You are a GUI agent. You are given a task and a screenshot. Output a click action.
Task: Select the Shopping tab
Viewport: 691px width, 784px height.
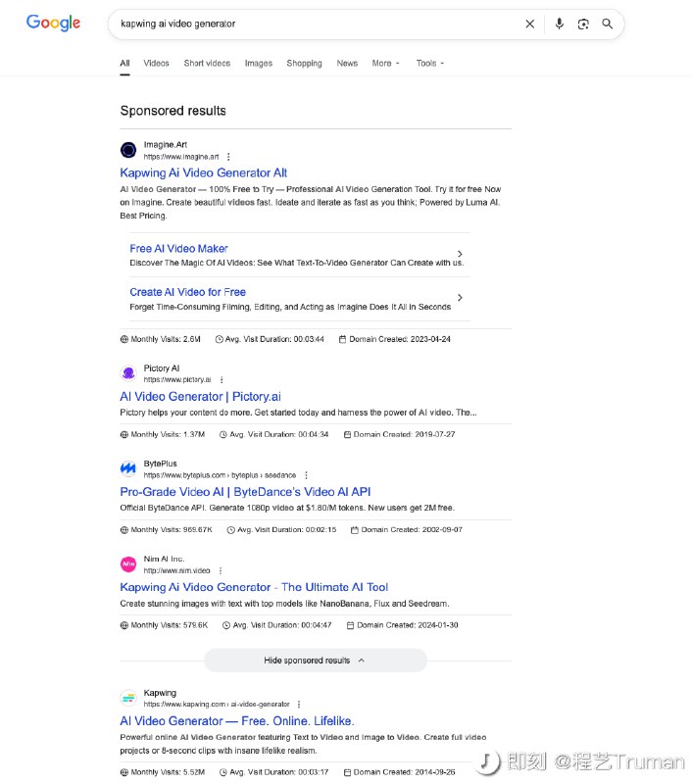coord(304,64)
